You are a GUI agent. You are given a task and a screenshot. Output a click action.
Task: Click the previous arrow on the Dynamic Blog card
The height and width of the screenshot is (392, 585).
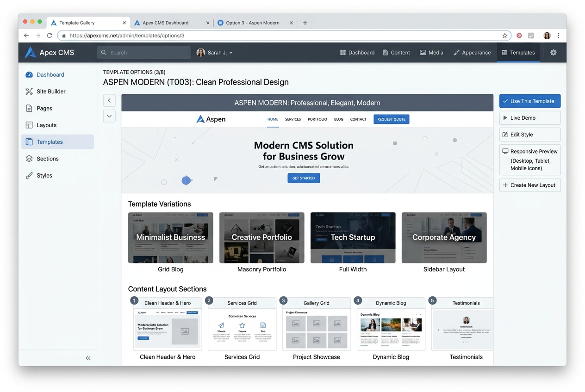coord(416,314)
